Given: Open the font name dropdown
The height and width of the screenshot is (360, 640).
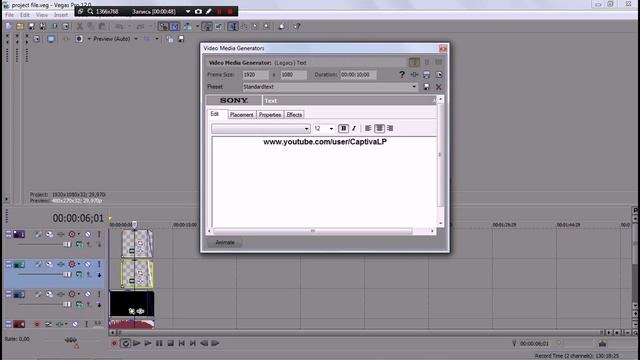Looking at the screenshot, I should (307, 129).
